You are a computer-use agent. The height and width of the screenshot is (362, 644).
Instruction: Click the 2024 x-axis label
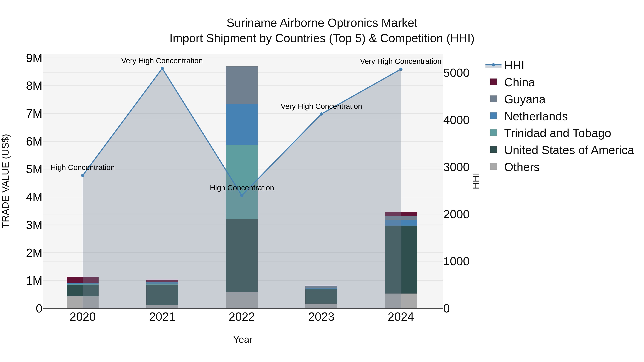tap(401, 317)
